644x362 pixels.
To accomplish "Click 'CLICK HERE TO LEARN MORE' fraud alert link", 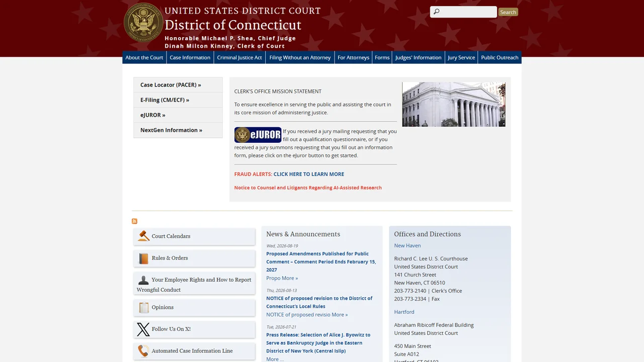I will point(309,174).
